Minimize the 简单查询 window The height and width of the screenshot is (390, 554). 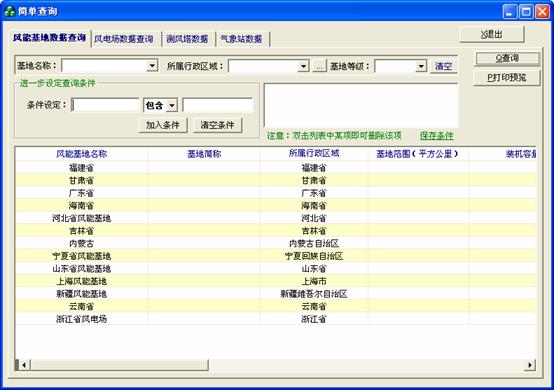point(509,12)
